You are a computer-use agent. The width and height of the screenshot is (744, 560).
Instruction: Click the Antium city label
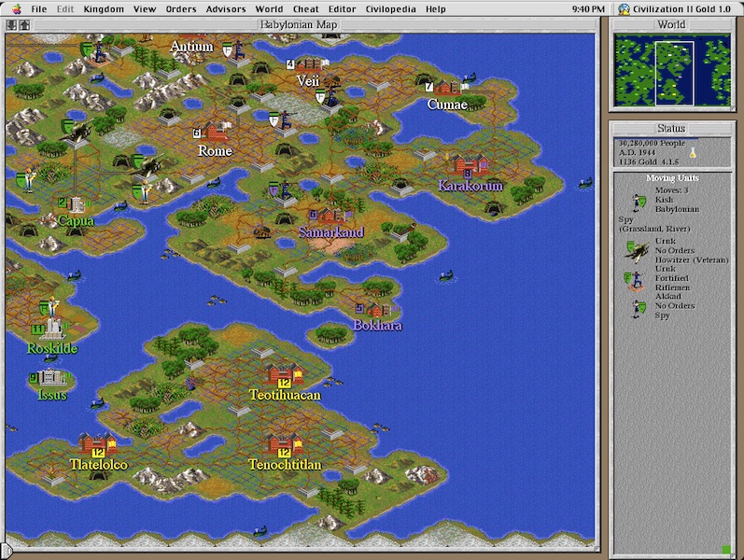coord(191,47)
